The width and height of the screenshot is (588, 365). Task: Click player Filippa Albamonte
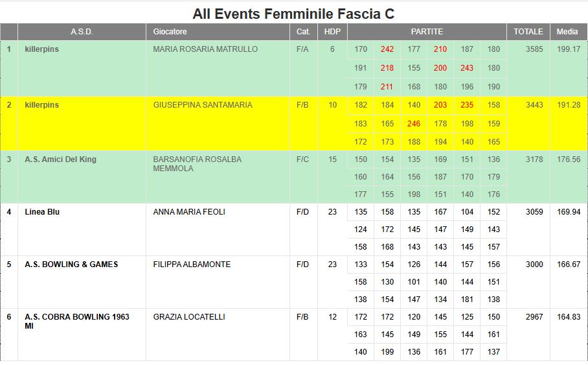point(192,265)
